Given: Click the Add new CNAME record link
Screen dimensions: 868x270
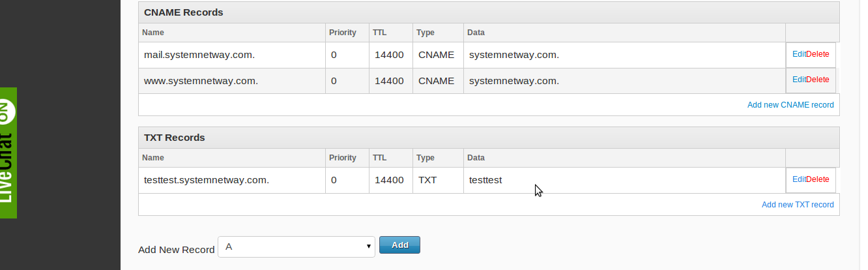Looking at the screenshot, I should 790,105.
